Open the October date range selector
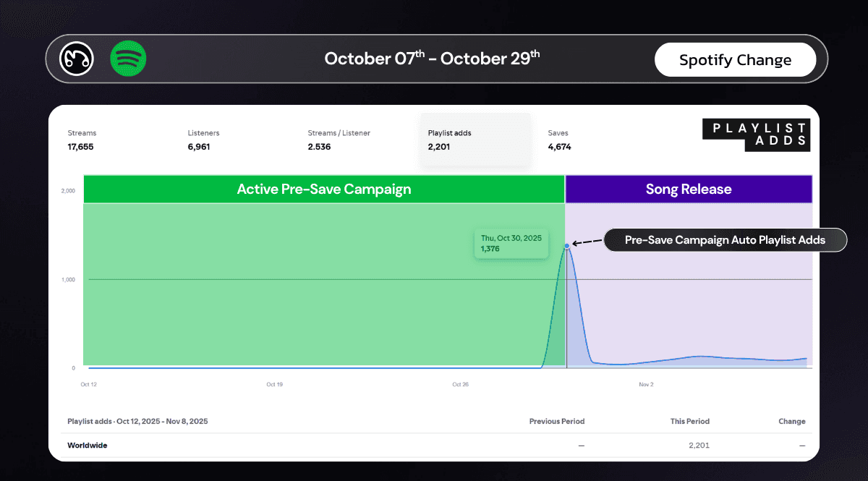 (432, 59)
